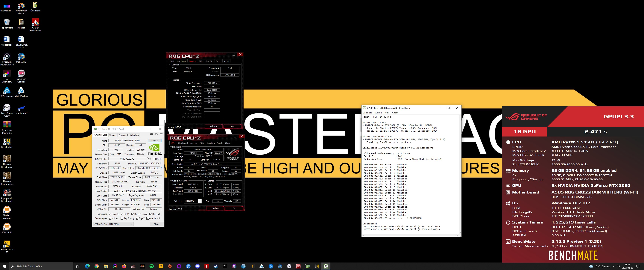Click the Lookup button in GPU-Z
644x270 pixels.
(155, 140)
